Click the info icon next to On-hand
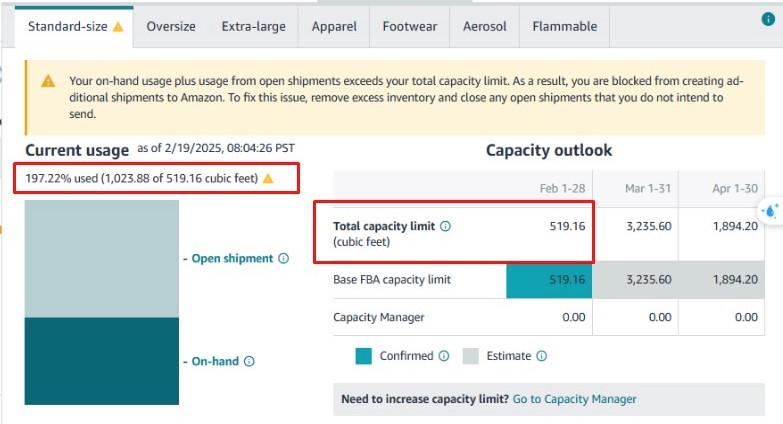This screenshot has height=424, width=783. (249, 361)
